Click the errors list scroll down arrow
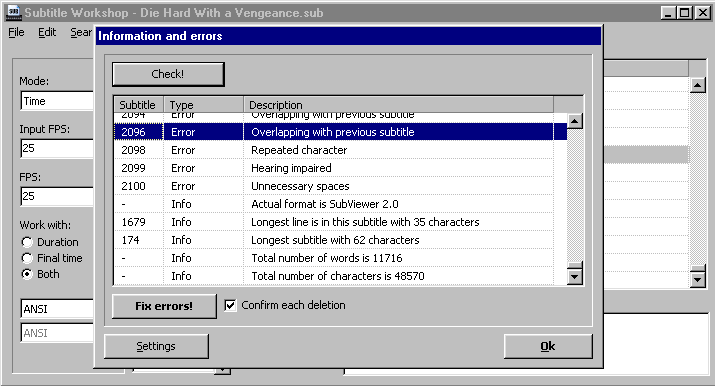This screenshot has width=715, height=386. click(575, 277)
